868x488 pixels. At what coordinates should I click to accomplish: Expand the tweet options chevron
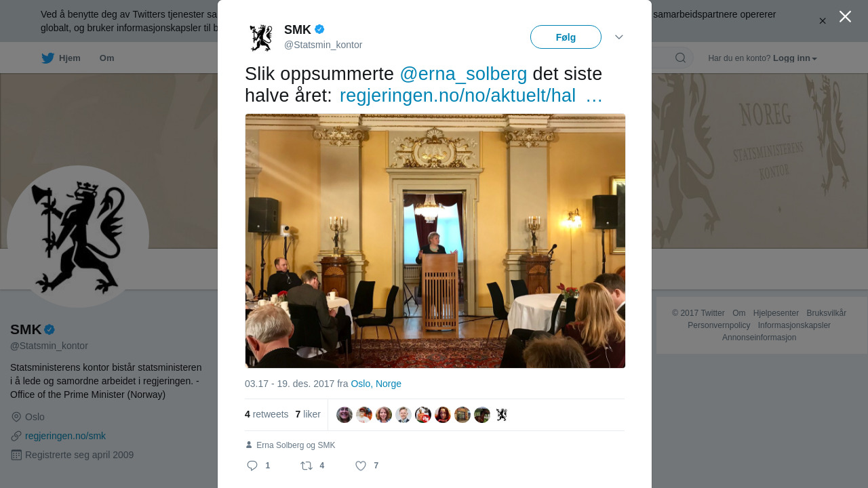tap(619, 37)
